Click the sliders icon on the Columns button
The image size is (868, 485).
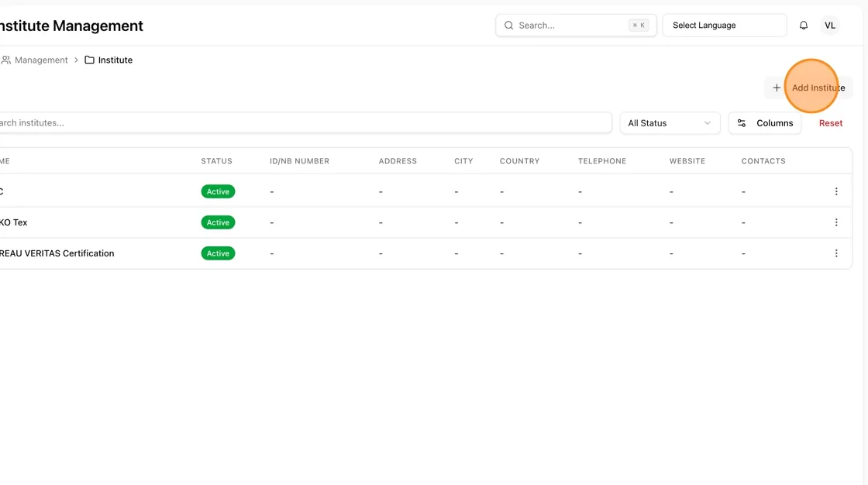[742, 123]
